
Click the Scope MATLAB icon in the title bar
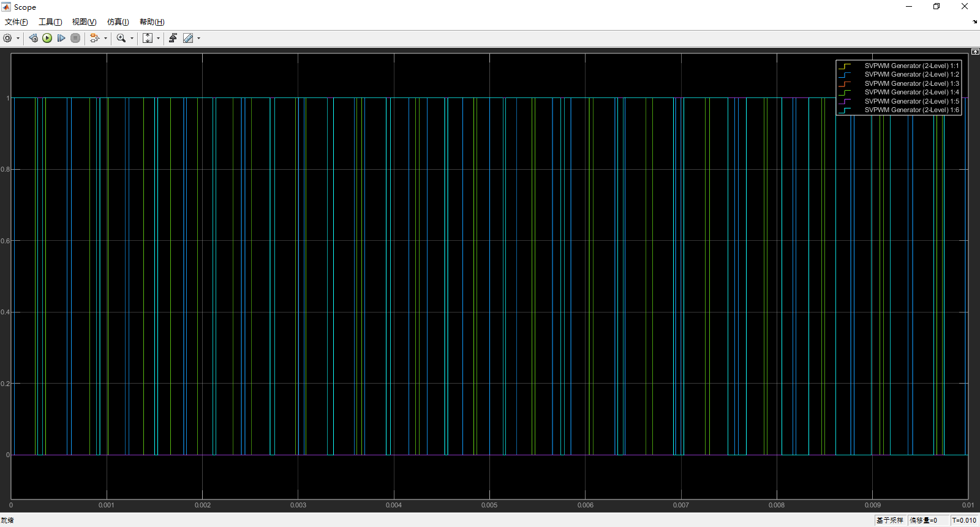(x=6, y=7)
